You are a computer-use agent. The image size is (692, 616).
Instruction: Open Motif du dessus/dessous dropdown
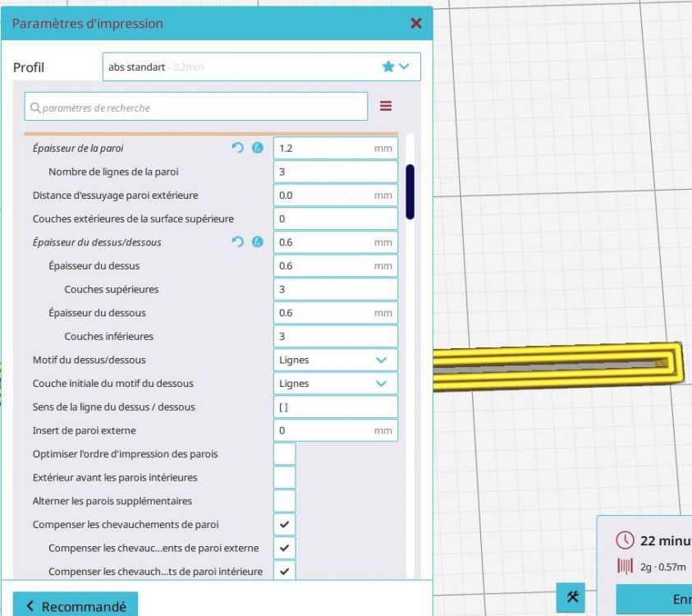click(x=336, y=360)
